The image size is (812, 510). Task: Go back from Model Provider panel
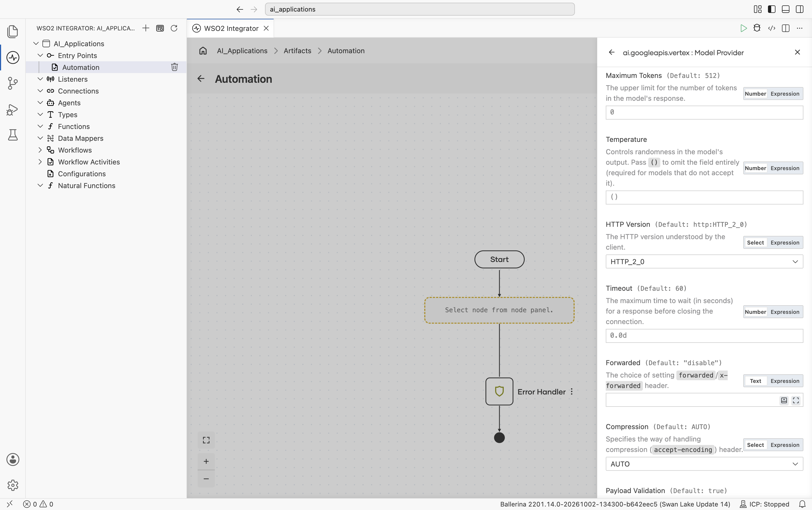[611, 52]
